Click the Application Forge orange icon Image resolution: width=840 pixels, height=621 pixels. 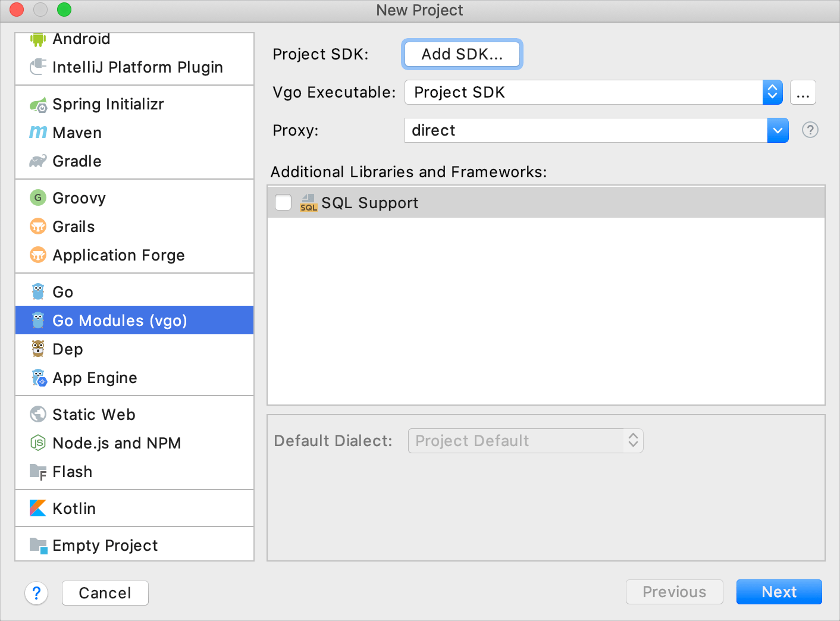38,255
